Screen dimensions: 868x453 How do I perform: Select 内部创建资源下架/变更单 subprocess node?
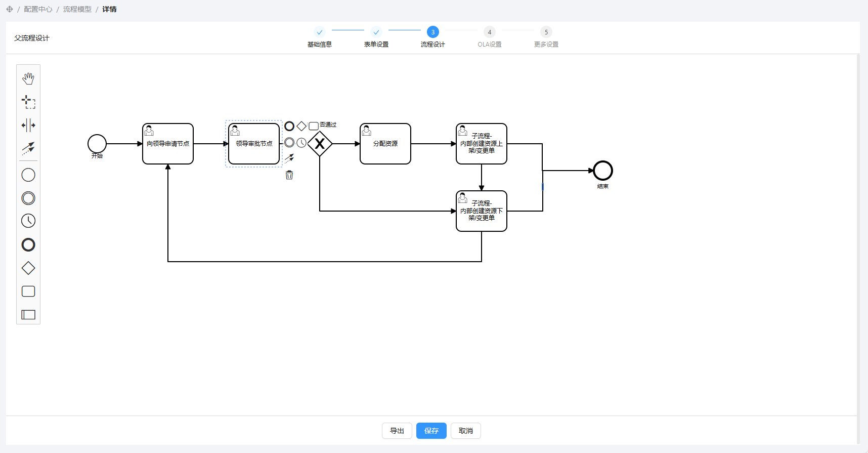pos(482,211)
